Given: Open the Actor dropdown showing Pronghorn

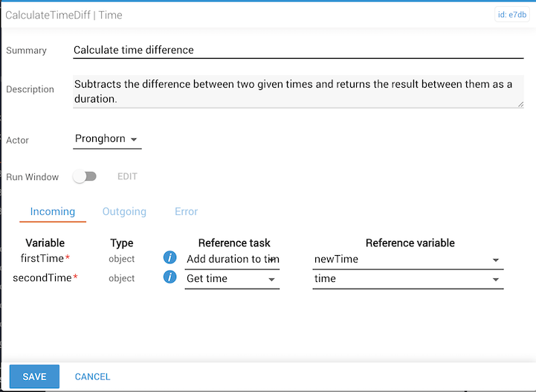Looking at the screenshot, I should (x=107, y=139).
